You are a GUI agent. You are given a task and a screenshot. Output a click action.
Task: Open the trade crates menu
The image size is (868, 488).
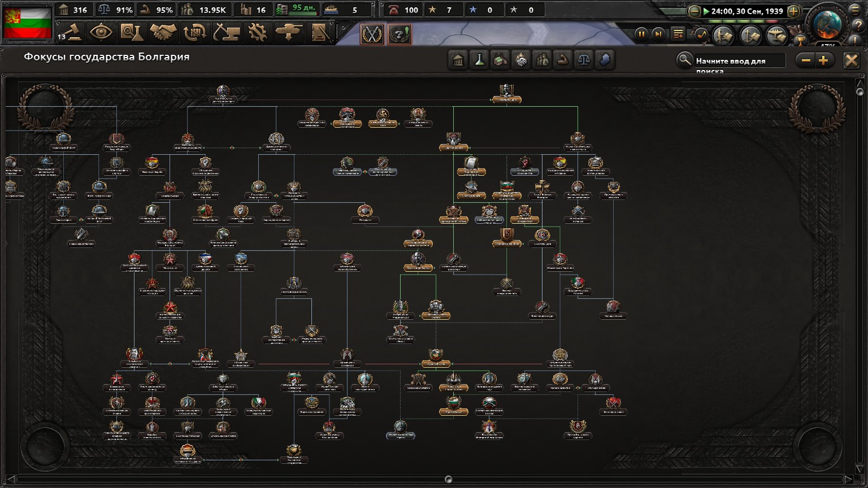(x=195, y=33)
